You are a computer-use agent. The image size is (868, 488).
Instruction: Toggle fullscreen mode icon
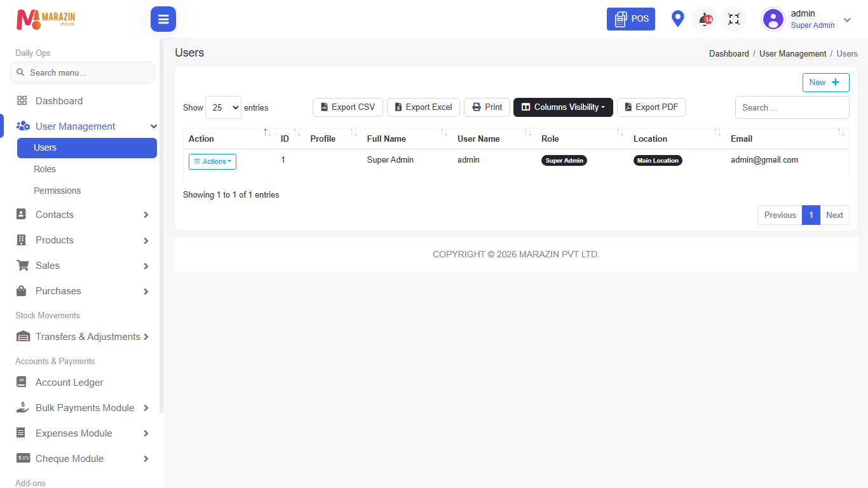[734, 19]
